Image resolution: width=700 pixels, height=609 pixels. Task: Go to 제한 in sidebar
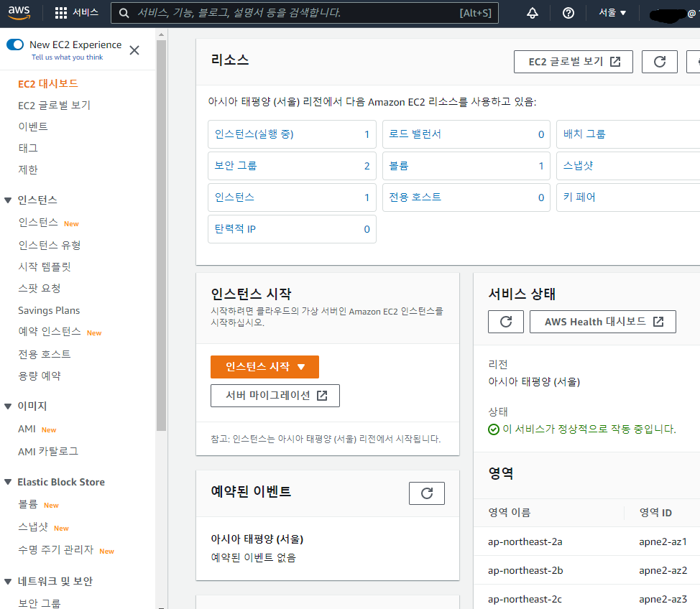28,169
